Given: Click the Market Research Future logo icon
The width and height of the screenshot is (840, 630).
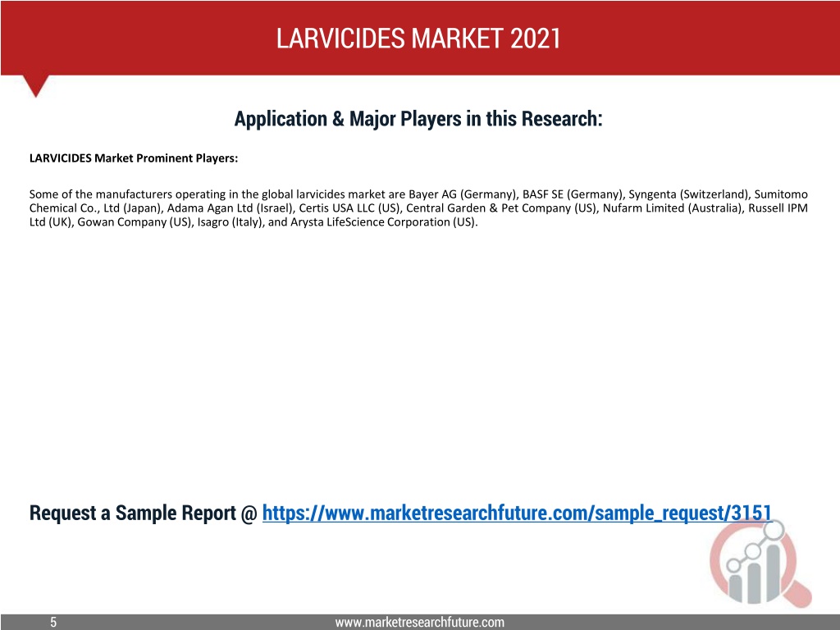Looking at the screenshot, I should [x=760, y=564].
